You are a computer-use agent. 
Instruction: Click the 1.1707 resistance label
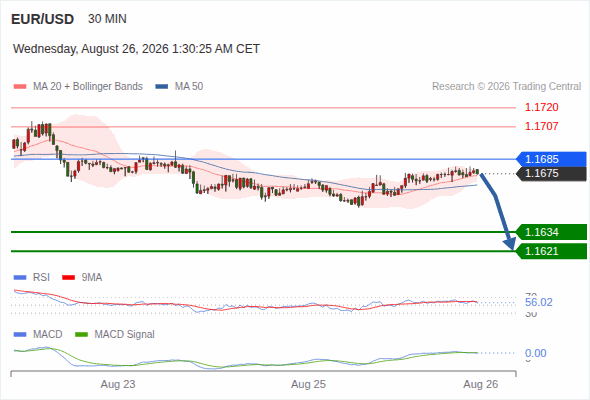click(541, 126)
